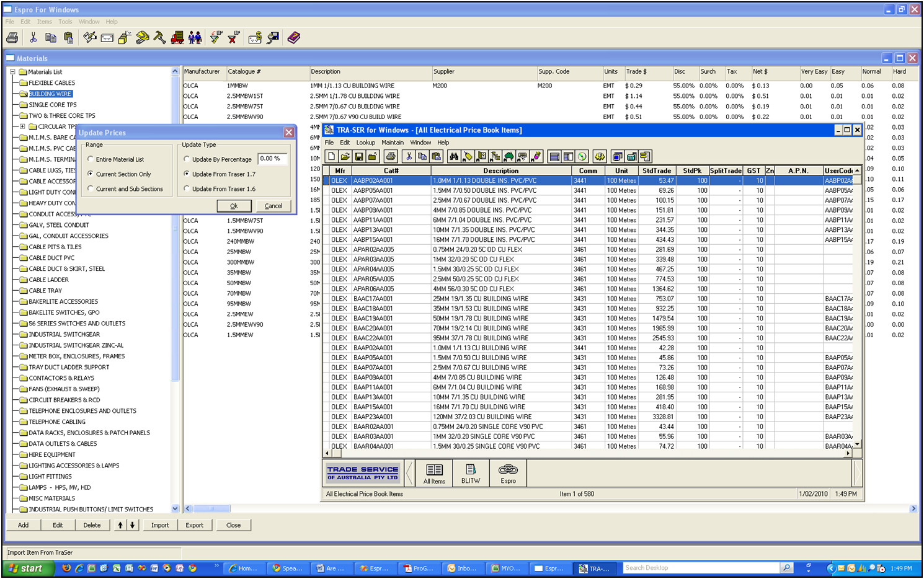
Task: Click Cancel in Update Prices dialog
Action: click(x=273, y=206)
